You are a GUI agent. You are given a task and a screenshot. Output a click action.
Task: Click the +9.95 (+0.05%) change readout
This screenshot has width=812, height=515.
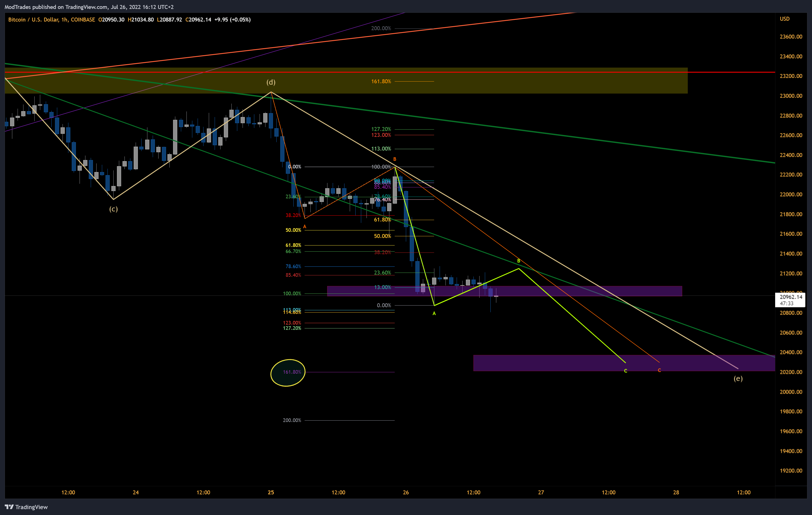click(232, 20)
